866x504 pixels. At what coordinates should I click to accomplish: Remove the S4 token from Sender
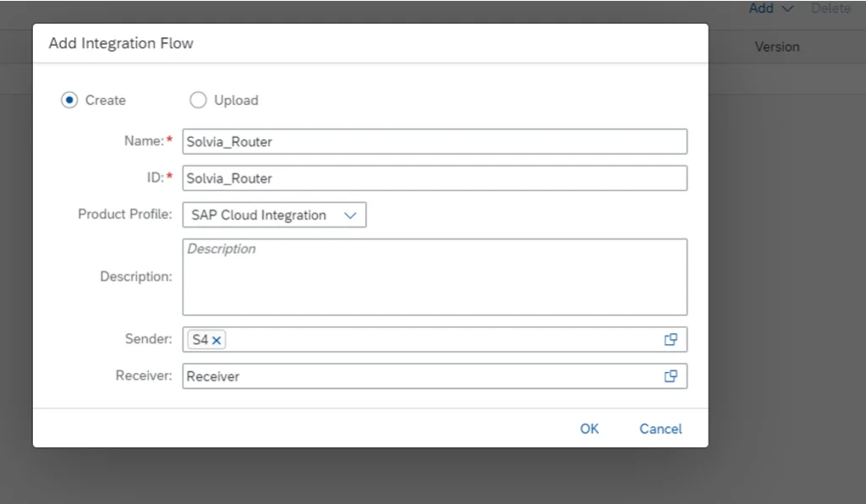(x=217, y=340)
